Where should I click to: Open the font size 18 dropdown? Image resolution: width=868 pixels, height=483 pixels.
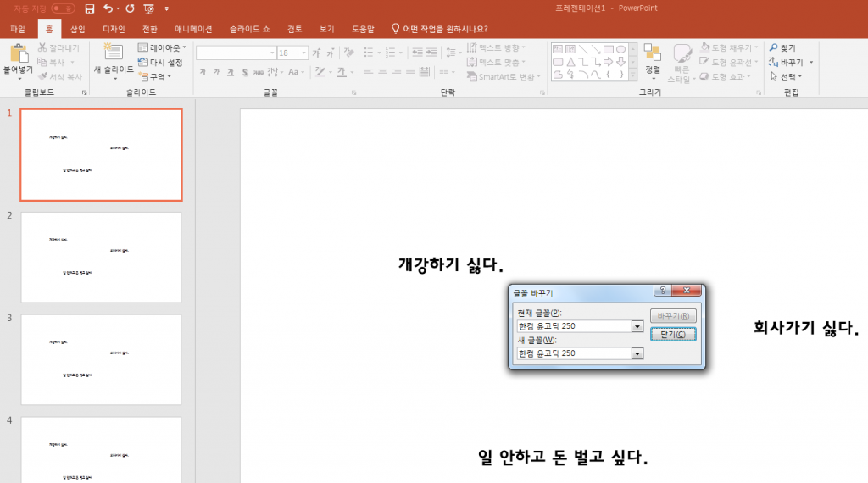click(304, 53)
